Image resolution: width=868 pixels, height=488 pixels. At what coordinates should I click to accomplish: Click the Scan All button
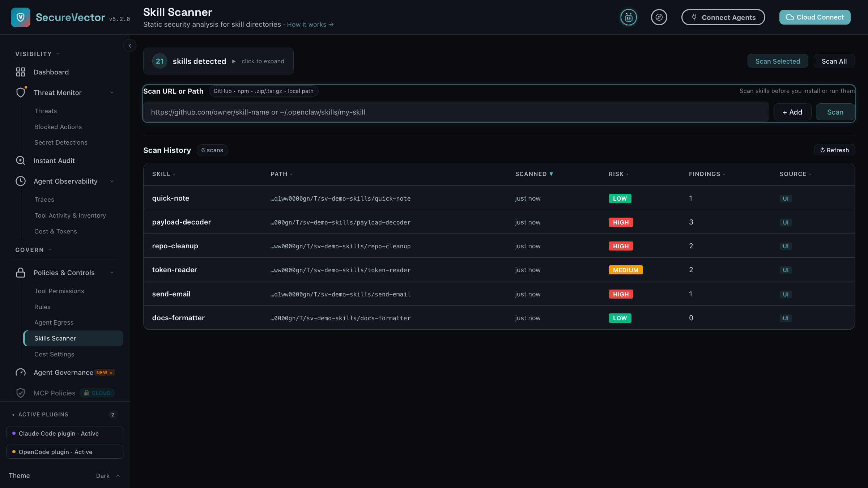coord(834,61)
